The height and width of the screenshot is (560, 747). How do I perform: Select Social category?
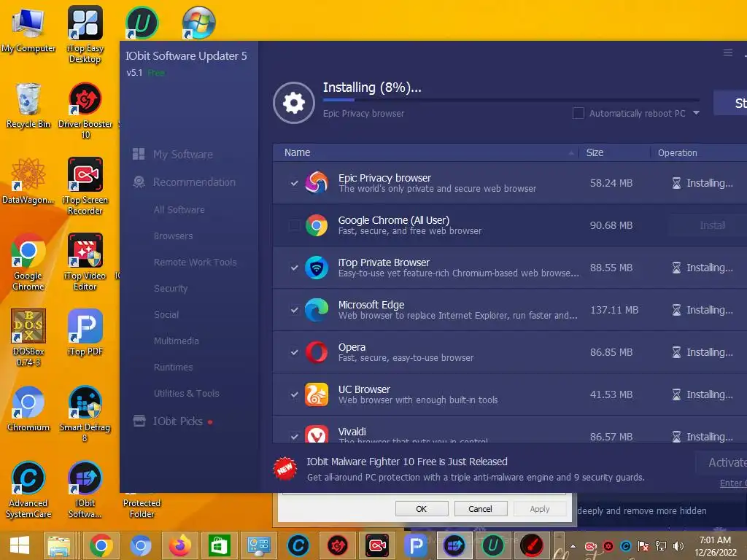[x=166, y=314]
